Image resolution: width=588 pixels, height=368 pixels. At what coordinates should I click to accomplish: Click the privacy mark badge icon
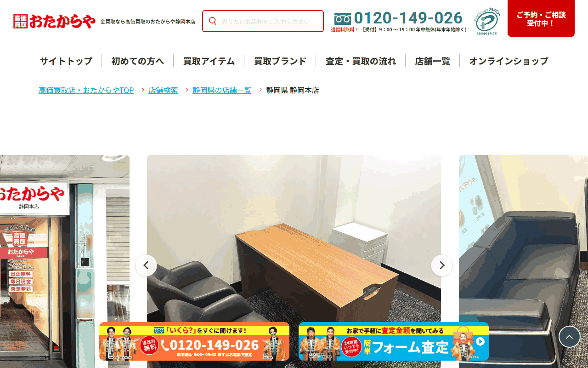(x=487, y=21)
